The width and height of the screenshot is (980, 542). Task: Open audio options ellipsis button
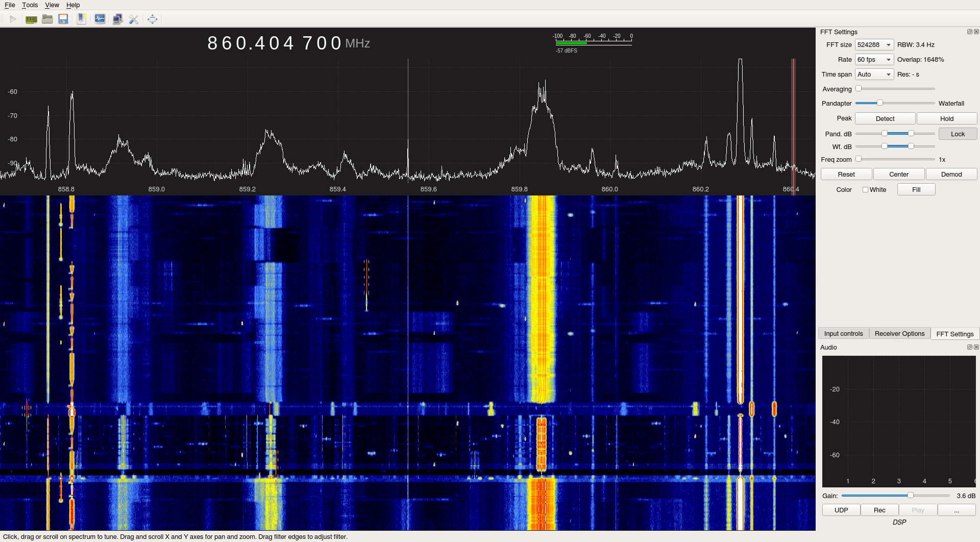(957, 510)
